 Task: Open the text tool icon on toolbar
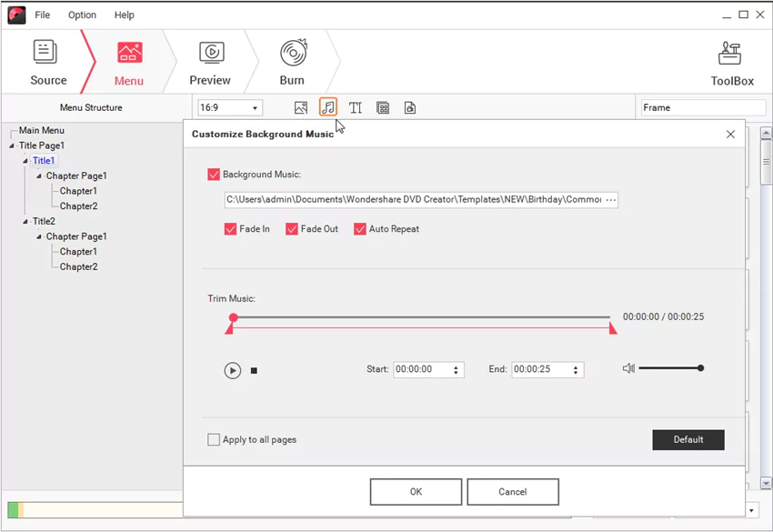pos(356,107)
